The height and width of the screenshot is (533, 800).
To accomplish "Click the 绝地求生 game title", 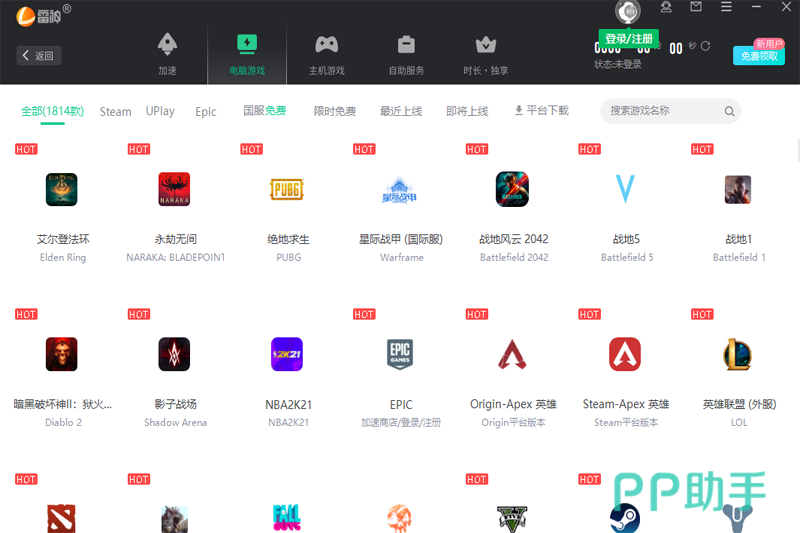I will 288,239.
